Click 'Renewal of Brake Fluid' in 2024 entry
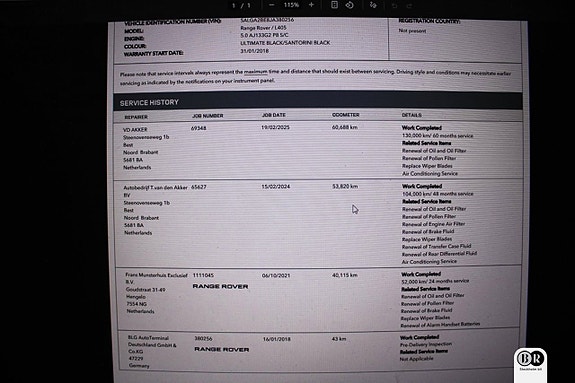Image resolution: width=575 pixels, height=383 pixels. [x=428, y=231]
